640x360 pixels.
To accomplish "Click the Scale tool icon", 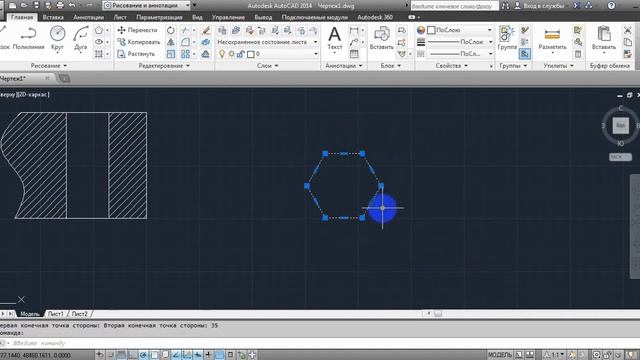I will click(x=171, y=54).
